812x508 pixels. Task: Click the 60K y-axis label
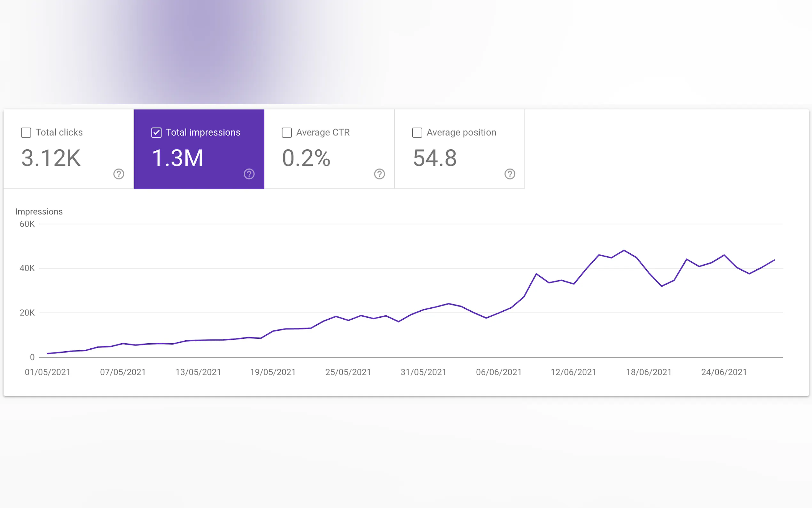[27, 224]
